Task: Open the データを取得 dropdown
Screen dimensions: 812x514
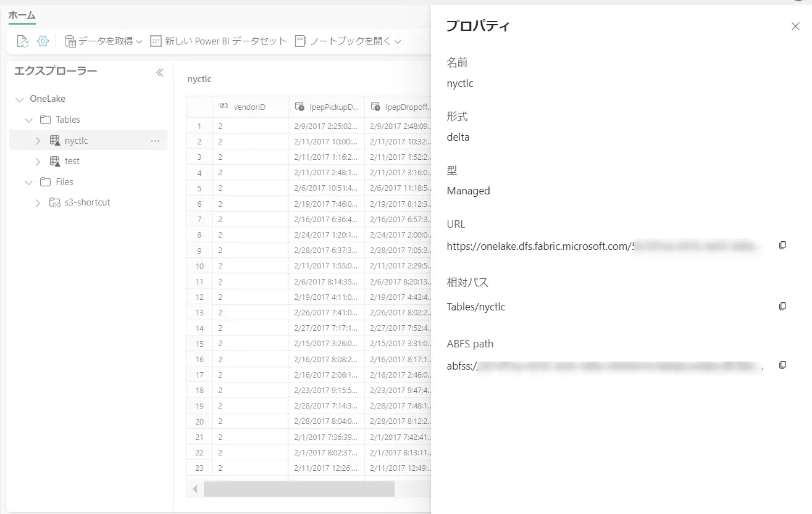Action: pos(103,41)
